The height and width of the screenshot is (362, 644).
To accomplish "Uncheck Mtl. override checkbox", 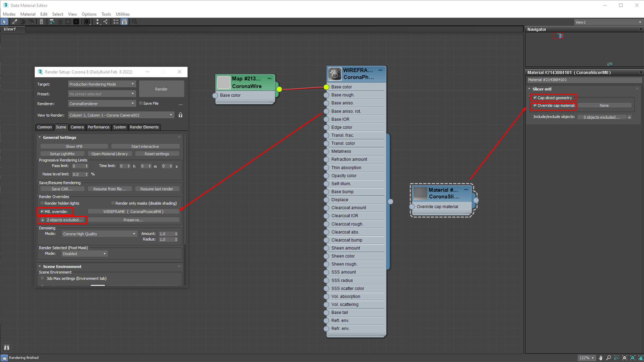I will click(x=42, y=212).
